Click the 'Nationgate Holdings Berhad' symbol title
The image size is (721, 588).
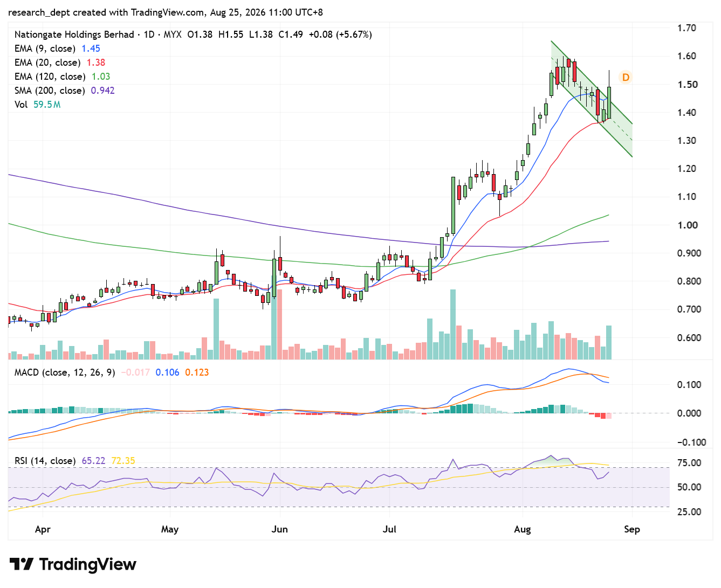point(74,34)
